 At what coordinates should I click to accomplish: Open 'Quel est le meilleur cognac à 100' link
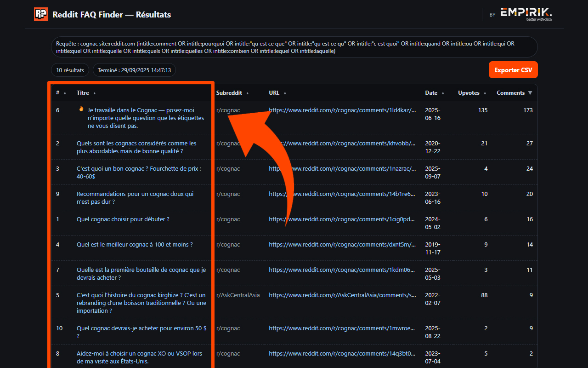coord(135,245)
